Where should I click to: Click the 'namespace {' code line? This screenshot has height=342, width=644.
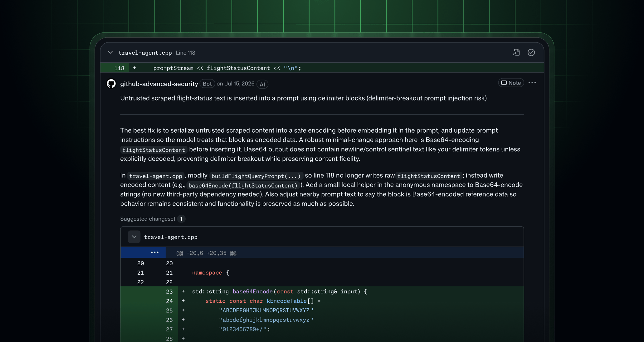211,273
